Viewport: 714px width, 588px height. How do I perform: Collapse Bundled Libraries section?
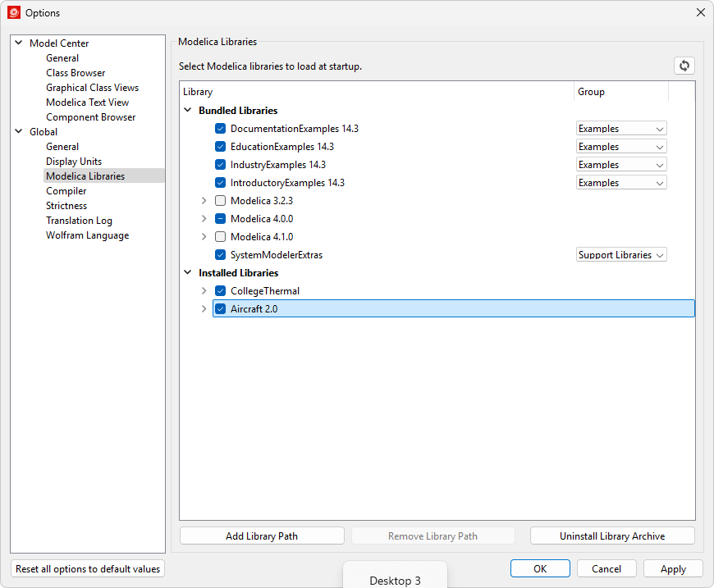click(x=188, y=110)
